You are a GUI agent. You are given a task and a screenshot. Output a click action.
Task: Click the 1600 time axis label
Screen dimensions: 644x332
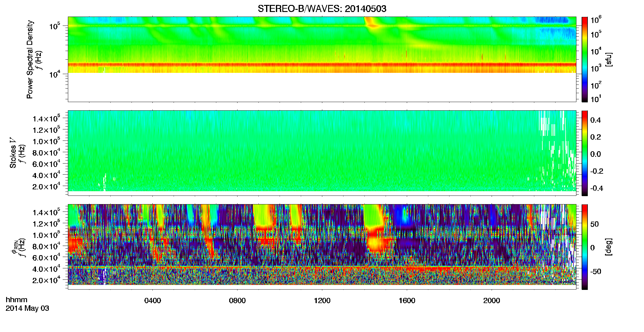(x=407, y=301)
